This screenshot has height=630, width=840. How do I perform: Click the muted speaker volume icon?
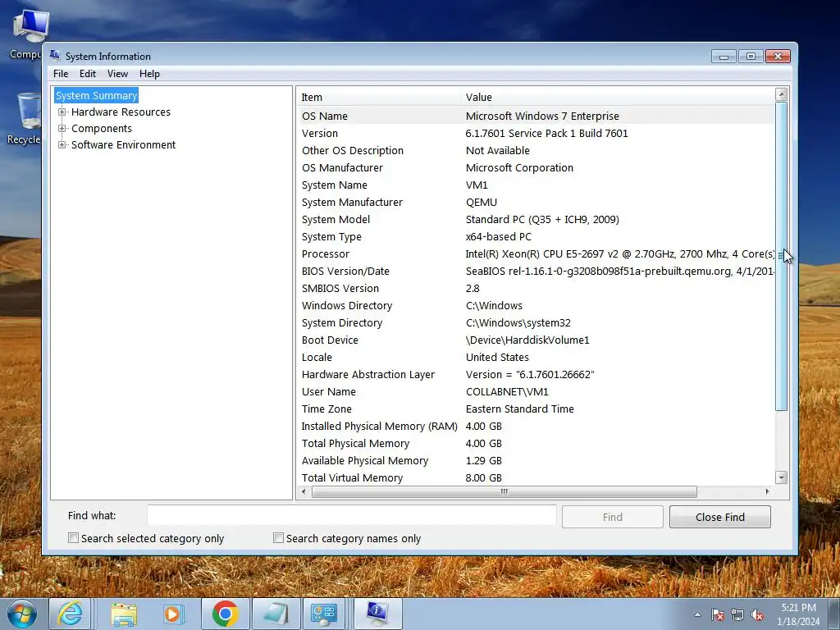[x=757, y=614]
